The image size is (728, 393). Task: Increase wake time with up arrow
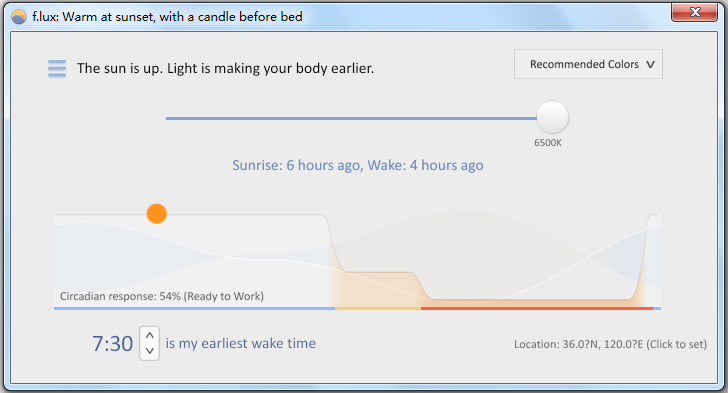[x=150, y=335]
